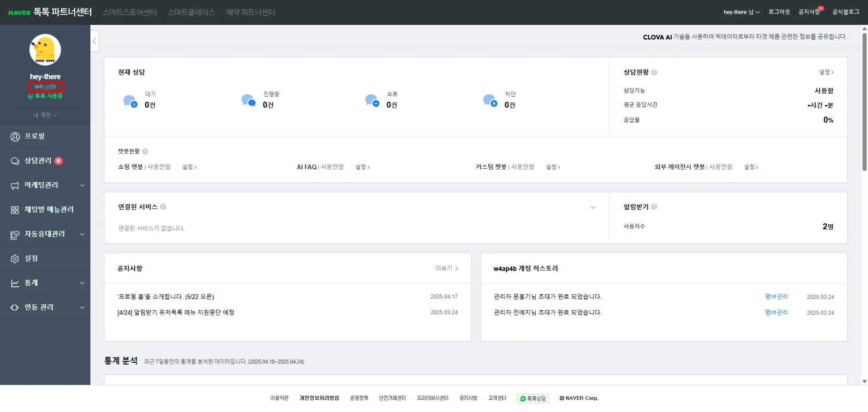Click the green 톡톡상담 footer button

tap(533, 398)
